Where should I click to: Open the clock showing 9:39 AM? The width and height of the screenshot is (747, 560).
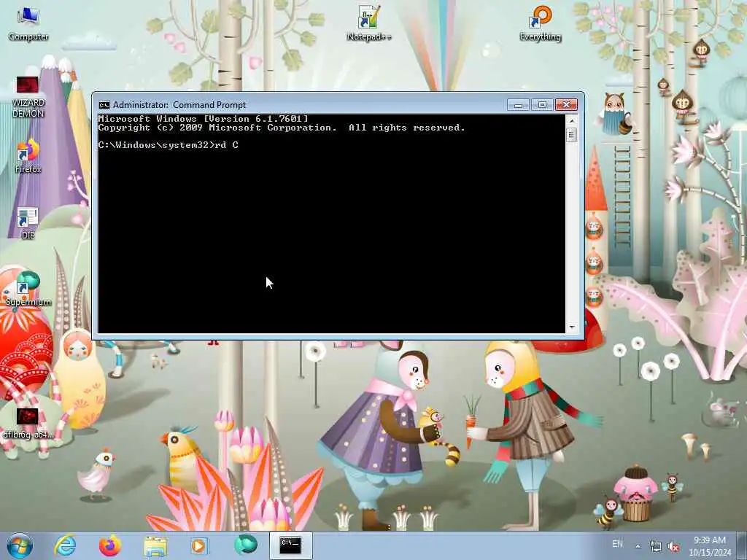point(710,546)
